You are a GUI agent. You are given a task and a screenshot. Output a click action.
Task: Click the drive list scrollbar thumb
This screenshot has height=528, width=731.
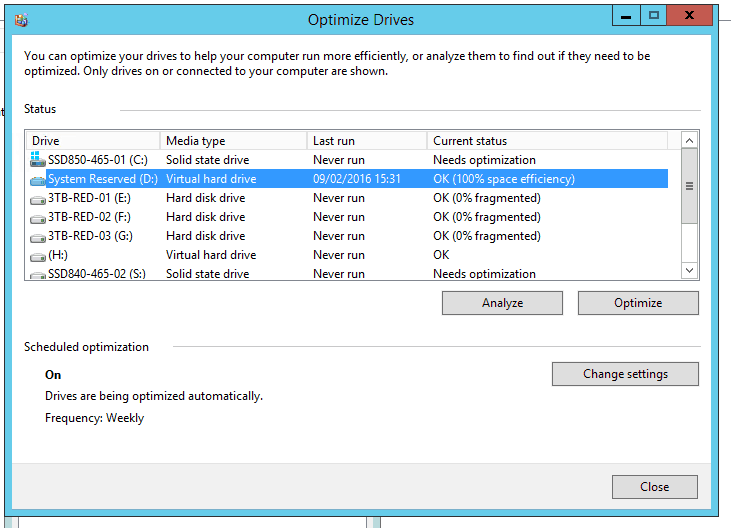coord(689,186)
